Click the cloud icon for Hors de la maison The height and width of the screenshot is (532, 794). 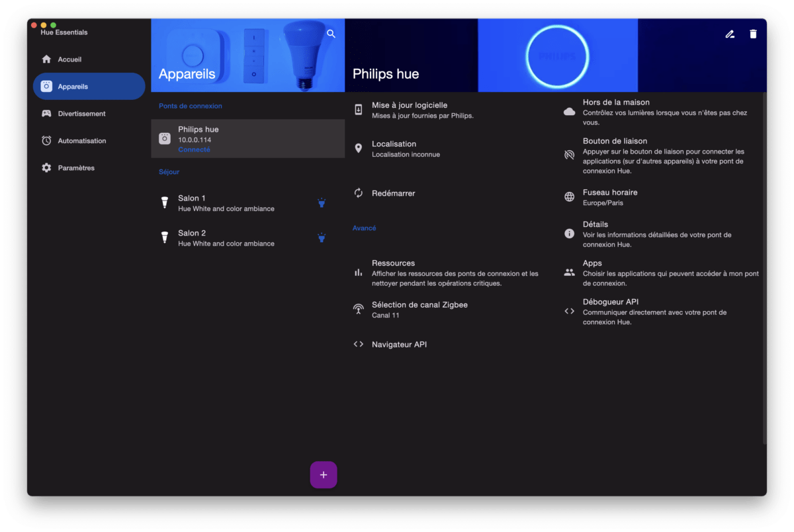coord(569,112)
